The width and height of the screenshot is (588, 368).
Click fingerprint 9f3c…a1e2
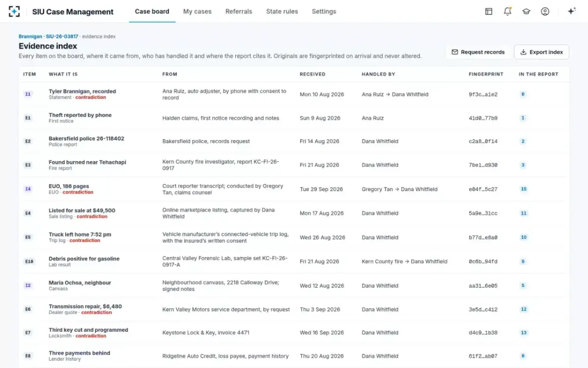(x=483, y=94)
